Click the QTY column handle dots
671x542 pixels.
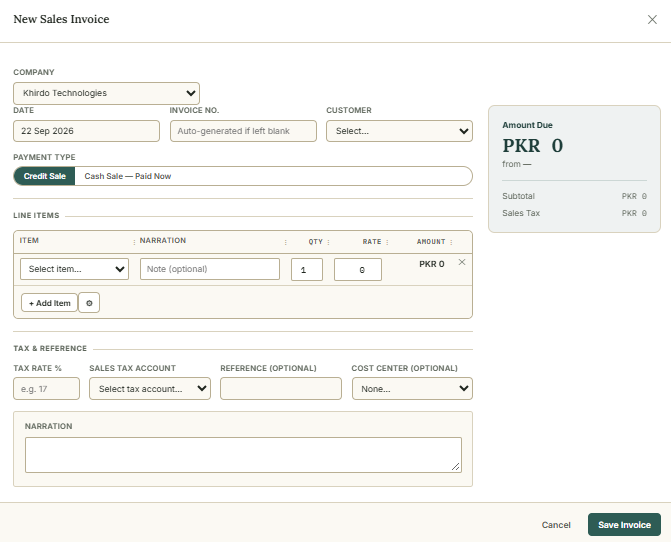pyautogui.click(x=328, y=242)
